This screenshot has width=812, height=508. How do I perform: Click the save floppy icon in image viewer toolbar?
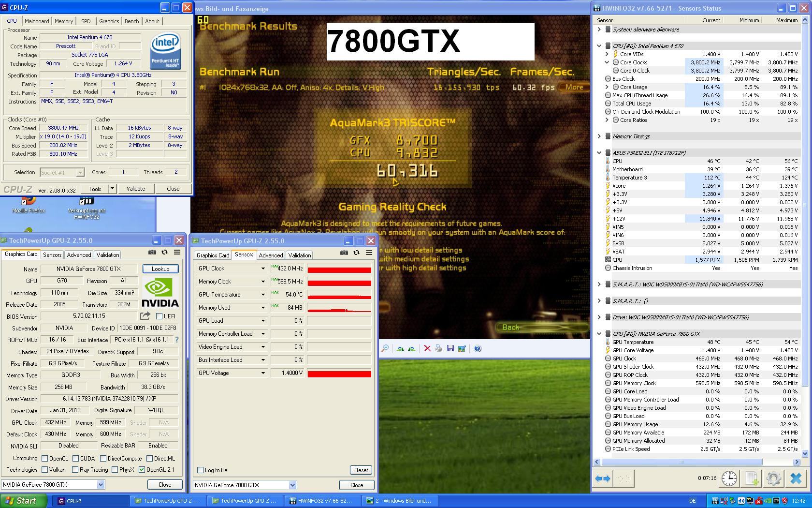coord(450,348)
